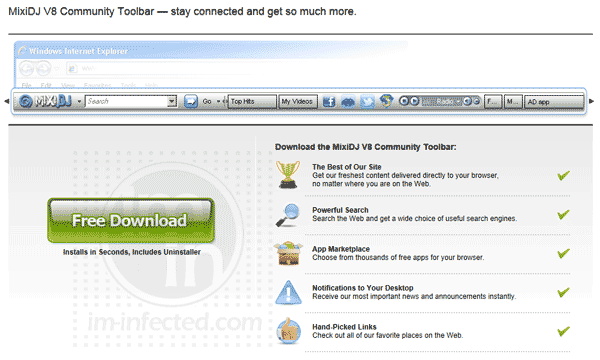Expand the Search box history dropdown

pyautogui.click(x=172, y=101)
